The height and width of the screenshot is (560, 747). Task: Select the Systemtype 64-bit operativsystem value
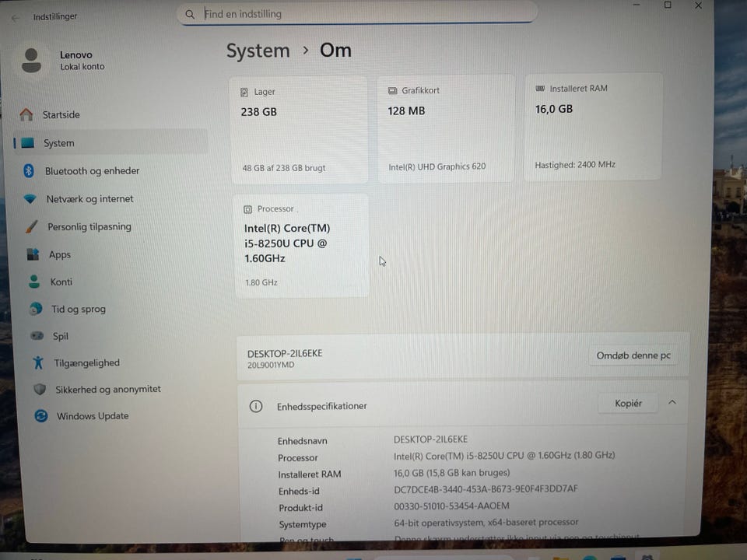(x=486, y=523)
